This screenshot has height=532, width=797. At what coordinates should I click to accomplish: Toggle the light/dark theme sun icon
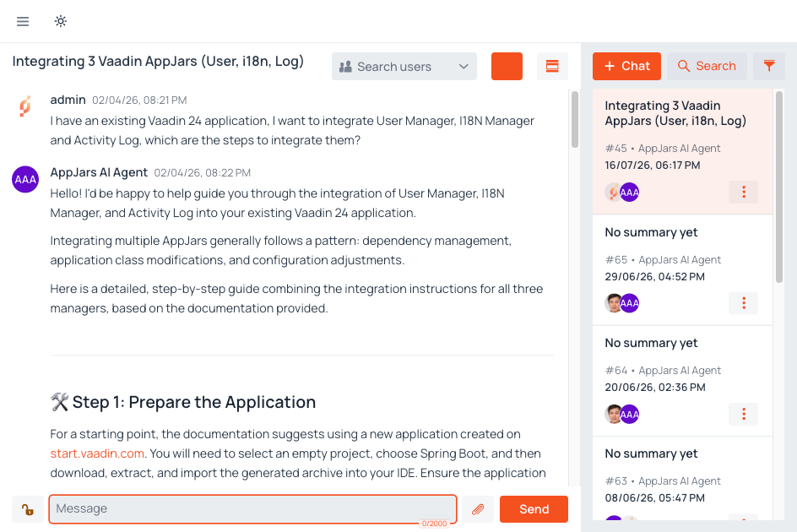(x=61, y=21)
